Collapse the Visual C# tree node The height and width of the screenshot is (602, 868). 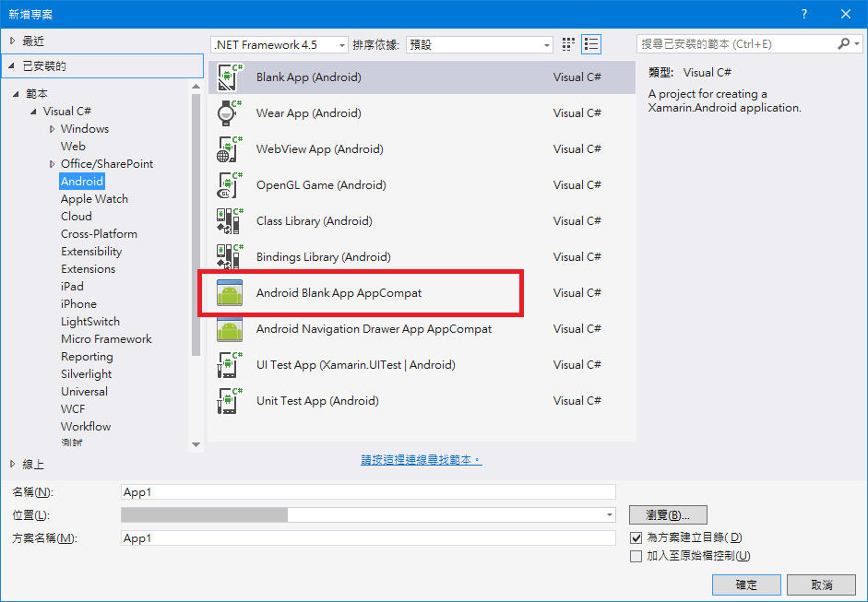click(34, 112)
